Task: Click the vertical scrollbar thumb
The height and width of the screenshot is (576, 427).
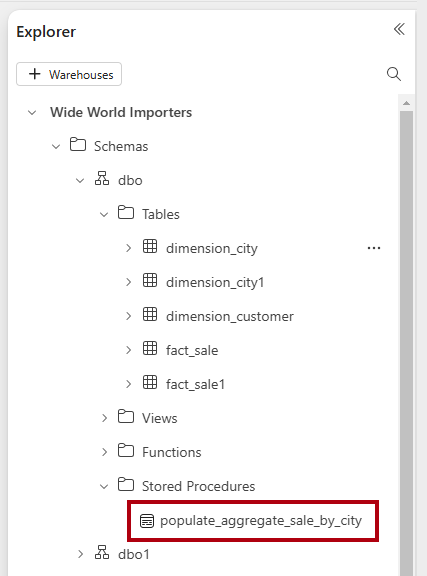Action: point(406,342)
